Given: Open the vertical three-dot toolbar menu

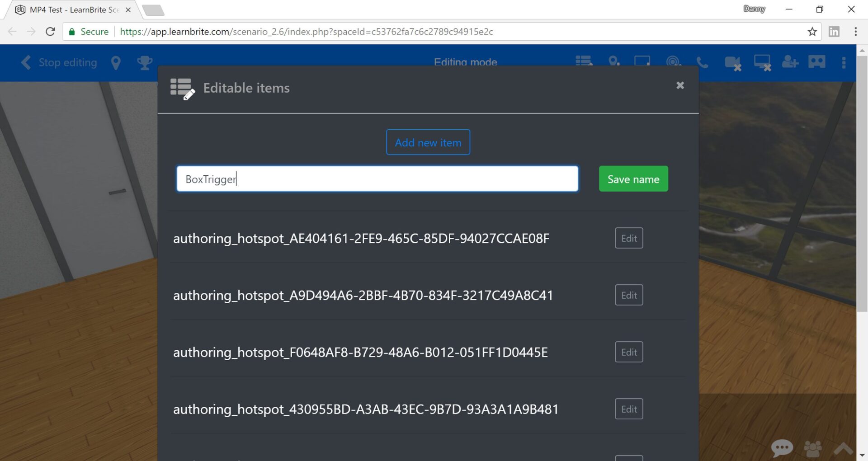Looking at the screenshot, I should point(844,63).
